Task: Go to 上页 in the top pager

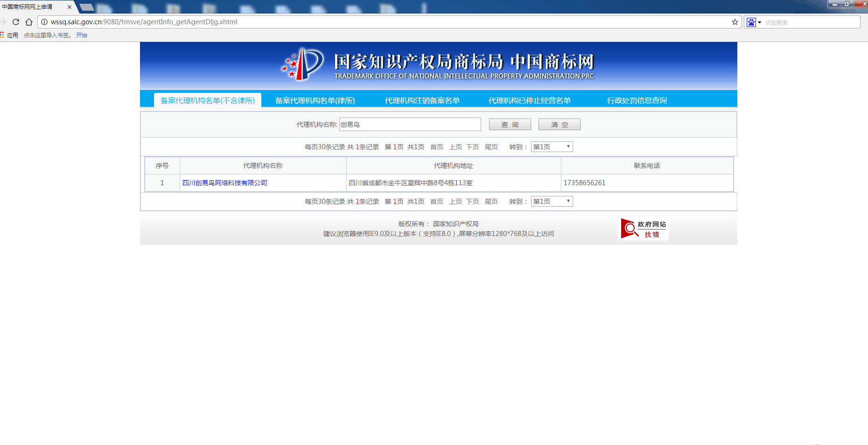Action: 455,147
